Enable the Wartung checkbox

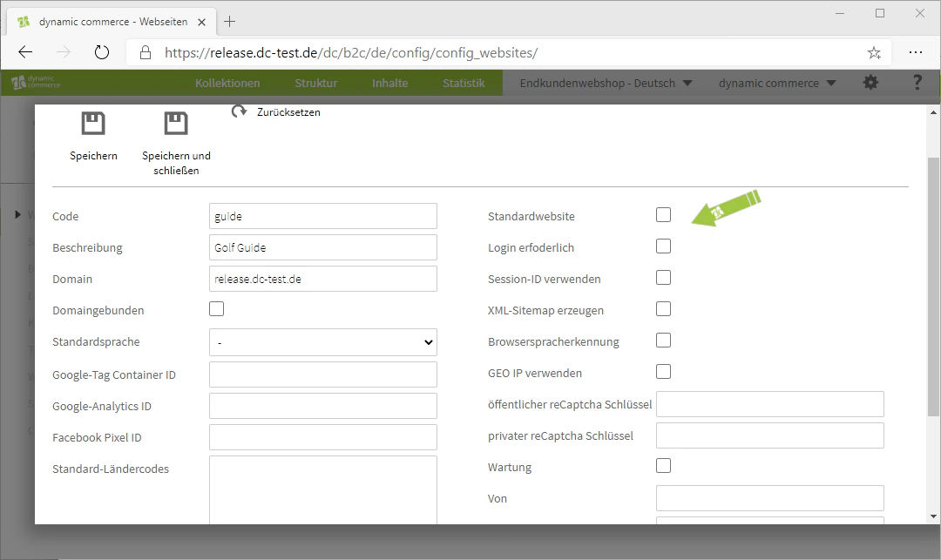tap(663, 466)
